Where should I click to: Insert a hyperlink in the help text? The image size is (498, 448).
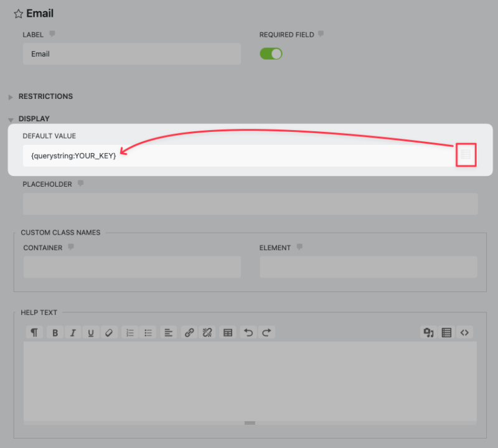coord(188,332)
